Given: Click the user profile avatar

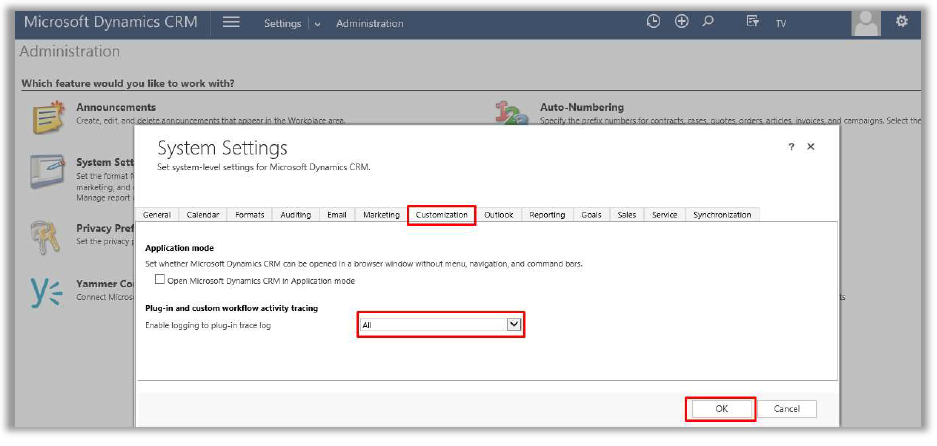Looking at the screenshot, I should coord(866,21).
